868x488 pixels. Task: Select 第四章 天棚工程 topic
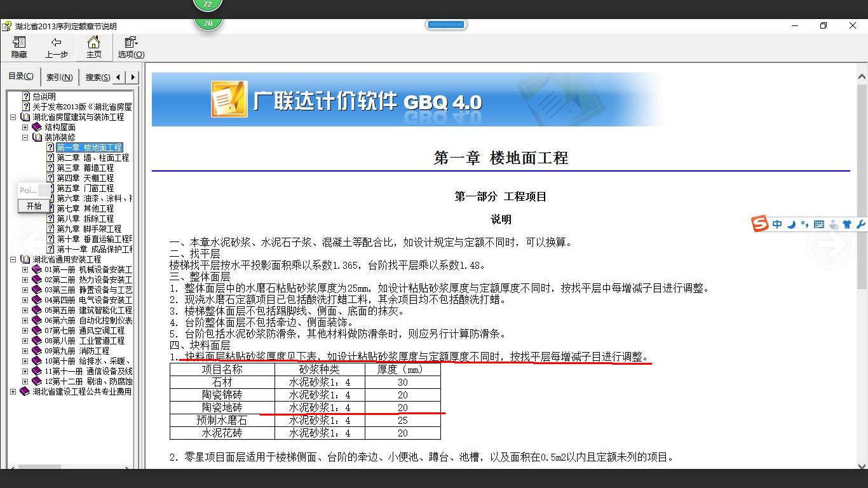click(85, 178)
